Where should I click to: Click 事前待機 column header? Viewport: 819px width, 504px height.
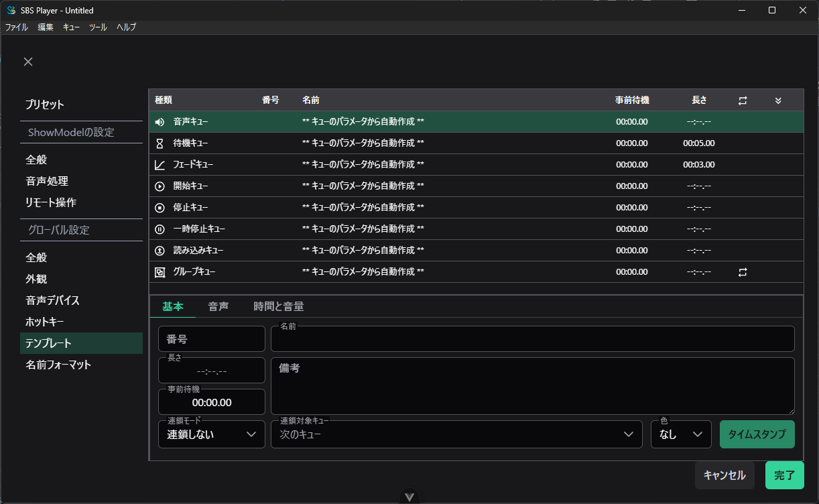(x=632, y=101)
